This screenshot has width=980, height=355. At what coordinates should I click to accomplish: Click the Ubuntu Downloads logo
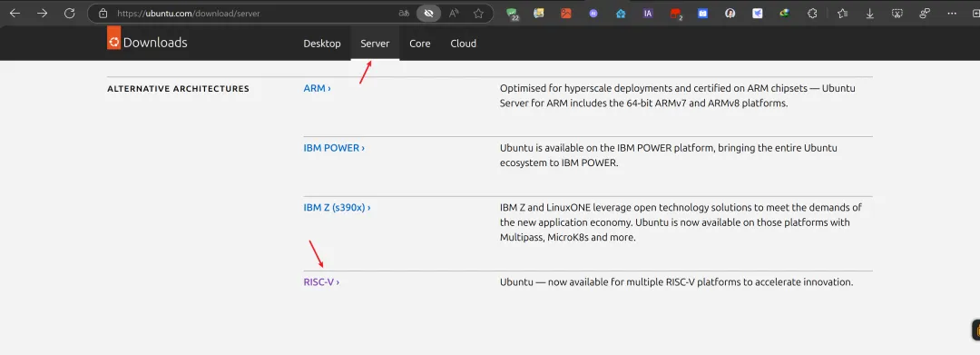pos(148,42)
